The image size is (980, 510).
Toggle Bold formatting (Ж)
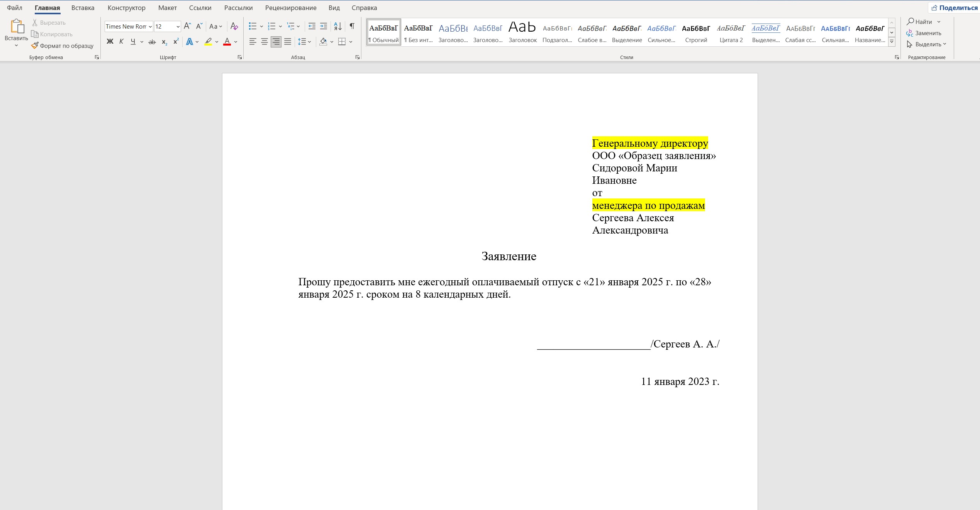(x=110, y=42)
